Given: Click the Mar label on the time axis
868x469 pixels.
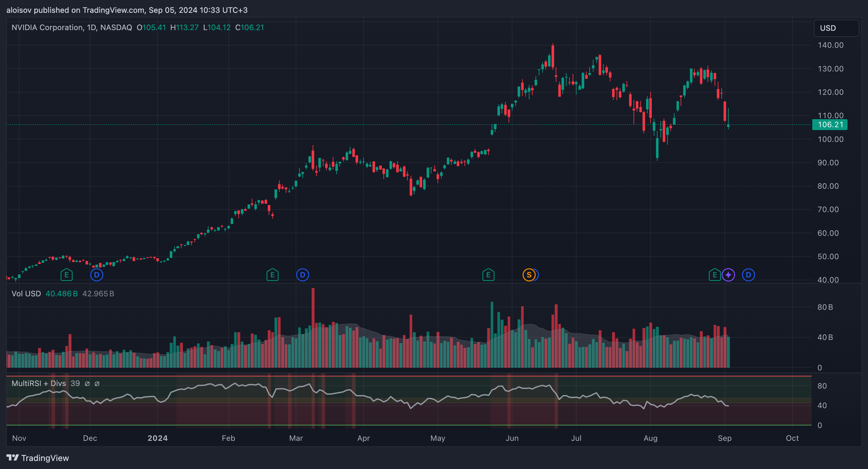Looking at the screenshot, I should pos(296,438).
